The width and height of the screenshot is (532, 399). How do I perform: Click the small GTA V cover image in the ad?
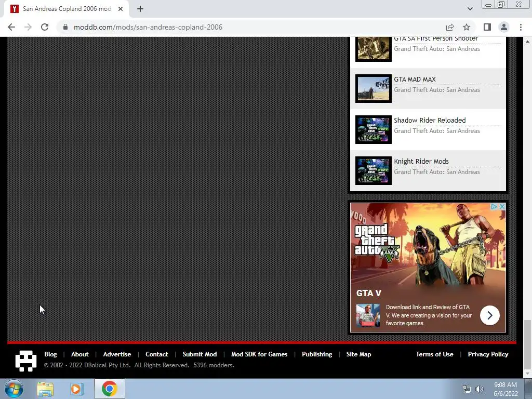[368, 315]
